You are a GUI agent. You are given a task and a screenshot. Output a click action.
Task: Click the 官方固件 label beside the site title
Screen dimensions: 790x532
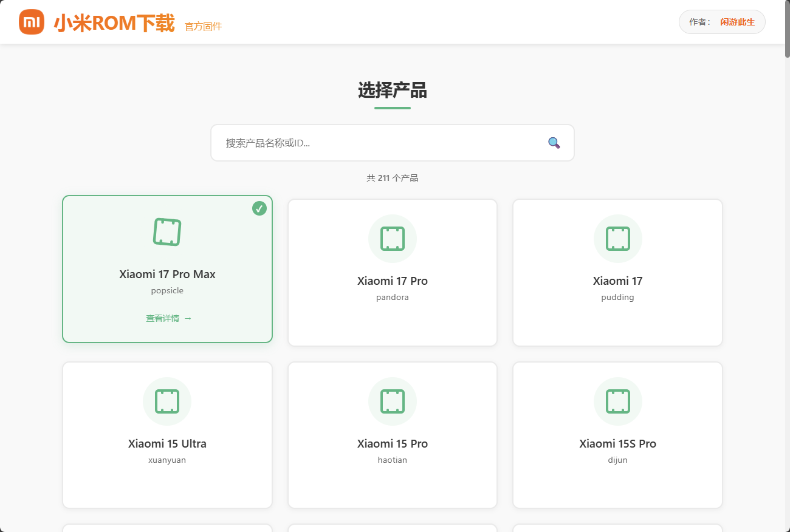(x=202, y=26)
